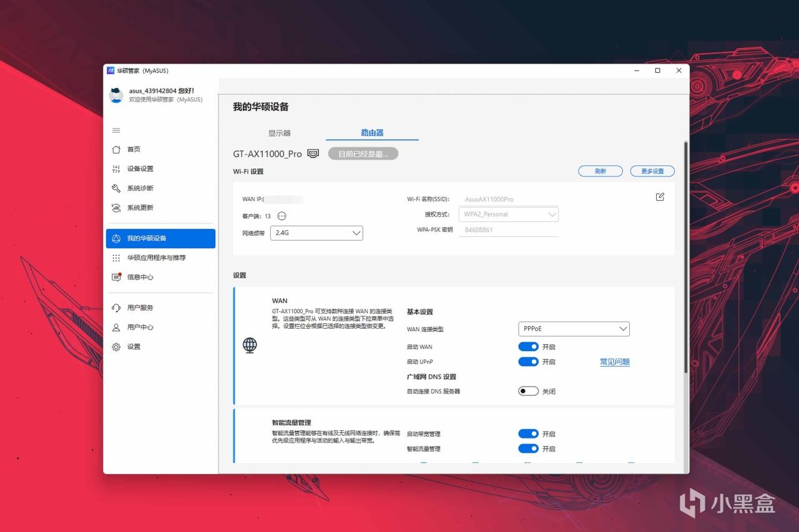
Task: Click the WPA-PSK 密钥 field
Action: 508,230
